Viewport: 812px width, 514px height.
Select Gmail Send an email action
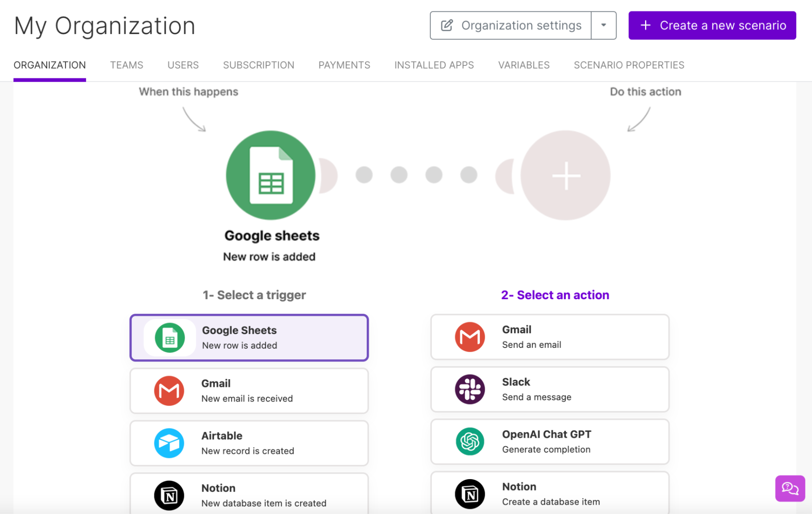(550, 337)
